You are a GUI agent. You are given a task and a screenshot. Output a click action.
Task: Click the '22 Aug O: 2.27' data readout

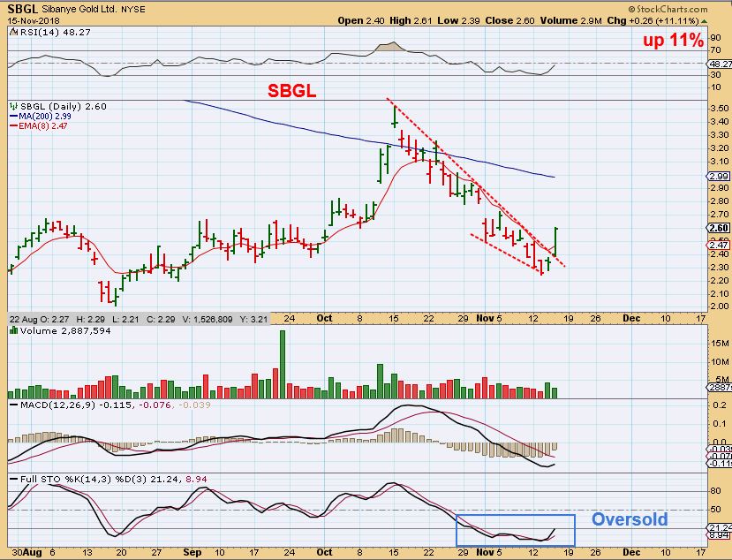pyautogui.click(x=39, y=320)
